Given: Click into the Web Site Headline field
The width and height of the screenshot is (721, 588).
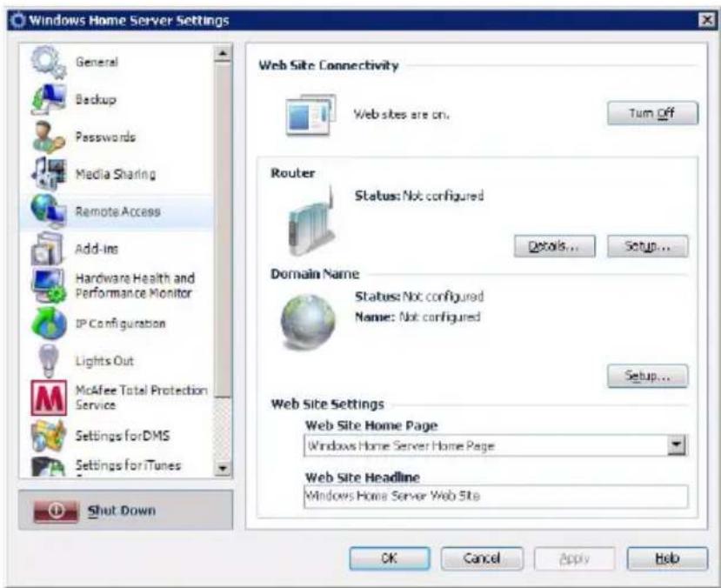Looking at the screenshot, I should [x=496, y=496].
